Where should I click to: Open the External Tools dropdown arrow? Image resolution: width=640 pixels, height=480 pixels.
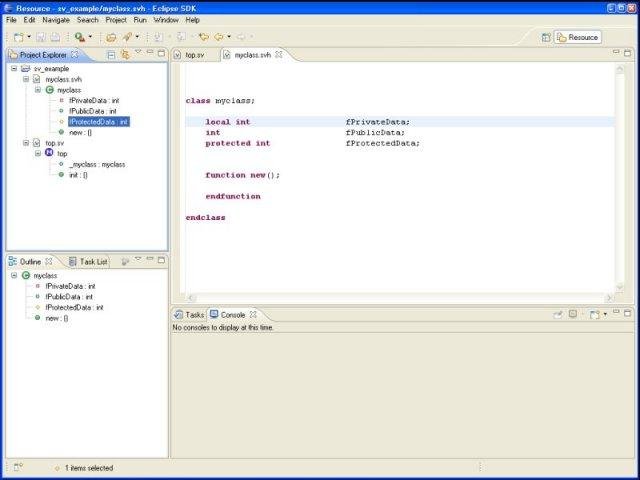tap(90, 37)
